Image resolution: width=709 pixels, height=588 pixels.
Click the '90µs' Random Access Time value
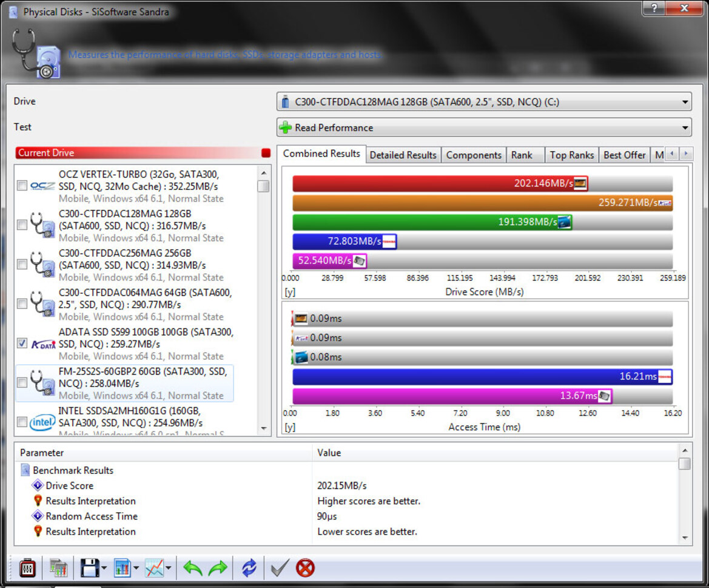coord(327,516)
